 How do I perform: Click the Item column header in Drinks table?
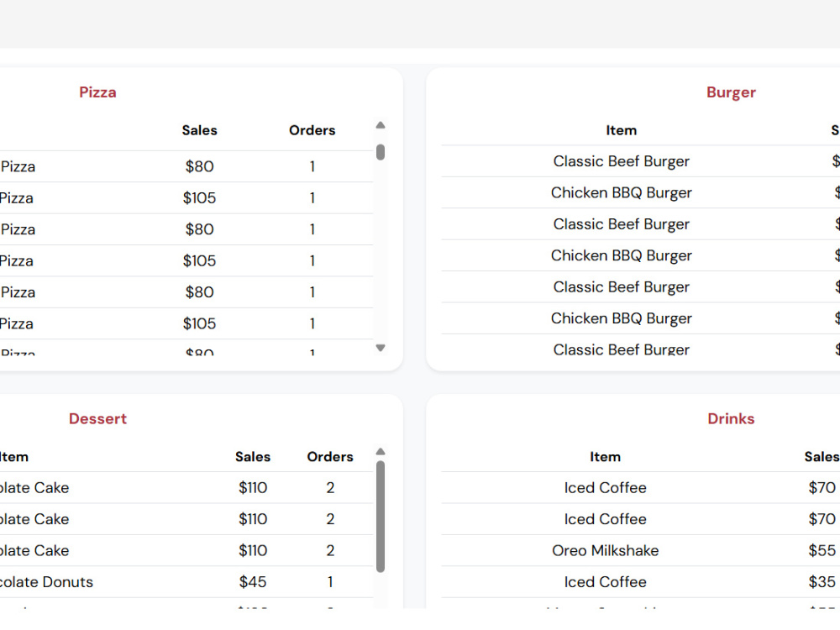click(606, 456)
